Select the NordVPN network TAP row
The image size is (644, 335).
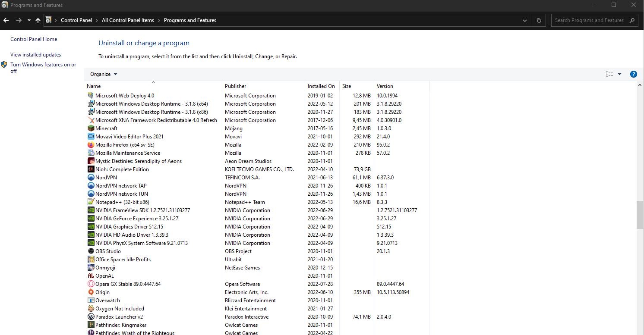(258, 186)
